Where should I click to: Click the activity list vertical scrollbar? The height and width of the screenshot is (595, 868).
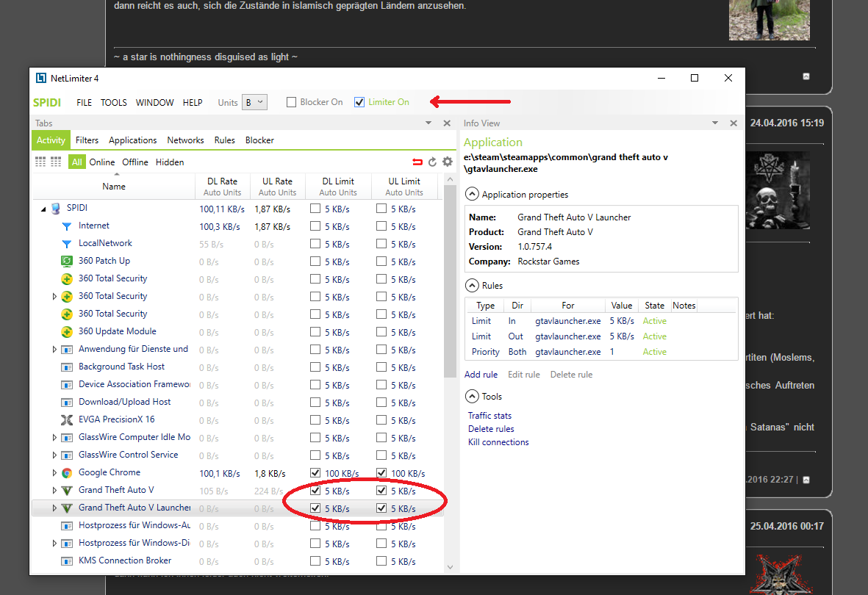pyautogui.click(x=449, y=294)
